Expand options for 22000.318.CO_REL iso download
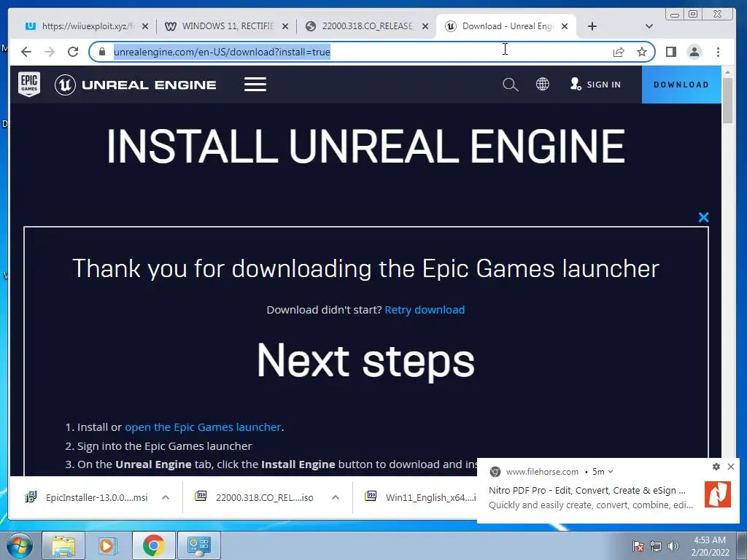Viewport: 747px width, 560px height. 336,497
